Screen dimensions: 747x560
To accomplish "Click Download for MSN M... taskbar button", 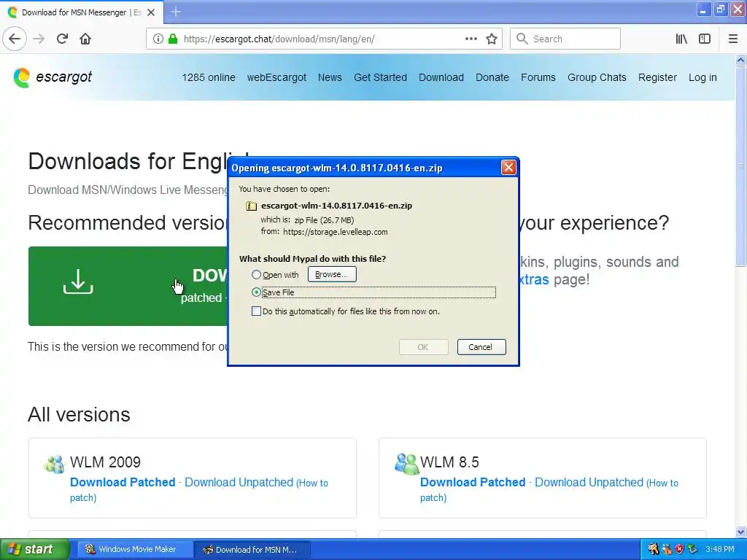I will 253,550.
